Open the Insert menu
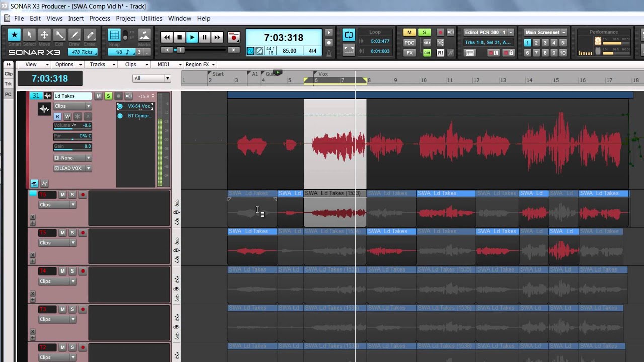The image size is (644, 362). click(76, 18)
